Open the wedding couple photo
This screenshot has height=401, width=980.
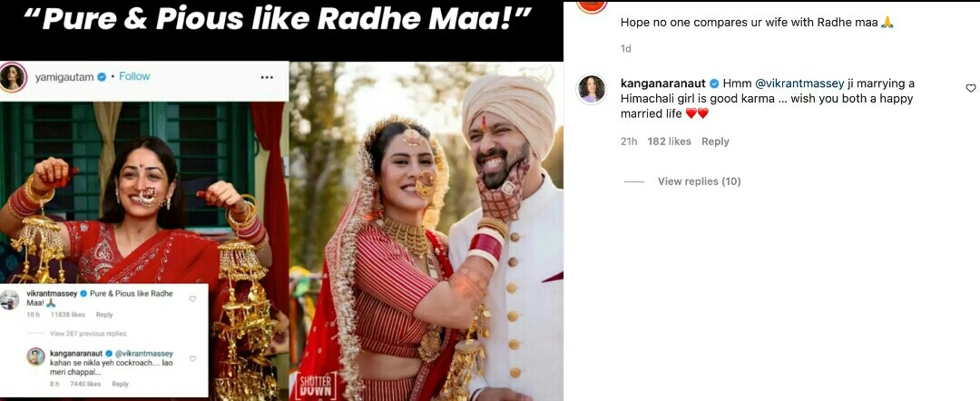[x=426, y=231]
